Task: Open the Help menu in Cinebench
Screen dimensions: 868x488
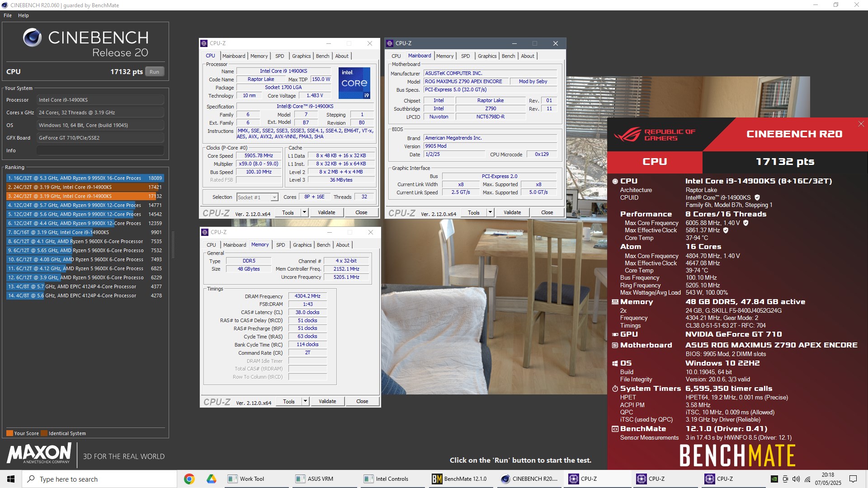Action: pos(24,15)
